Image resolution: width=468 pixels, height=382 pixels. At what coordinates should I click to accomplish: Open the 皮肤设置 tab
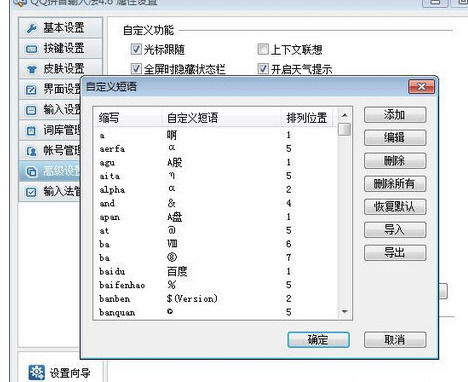[60, 69]
